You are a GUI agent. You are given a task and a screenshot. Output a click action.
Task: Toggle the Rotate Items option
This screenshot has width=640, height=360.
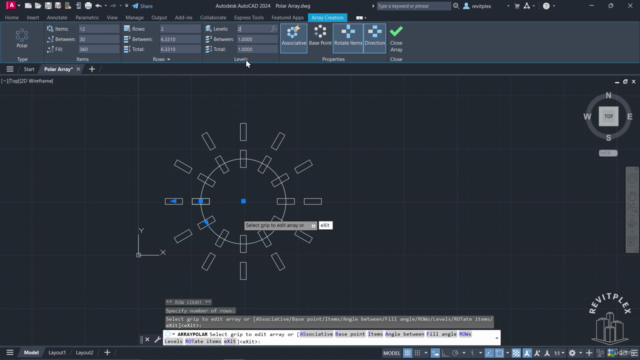(348, 38)
